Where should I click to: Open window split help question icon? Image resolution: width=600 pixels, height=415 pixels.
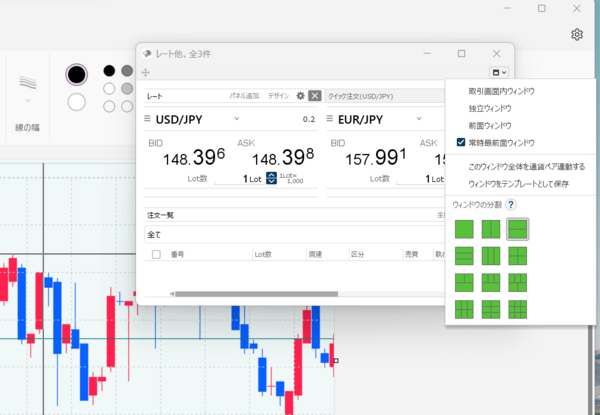pos(511,204)
